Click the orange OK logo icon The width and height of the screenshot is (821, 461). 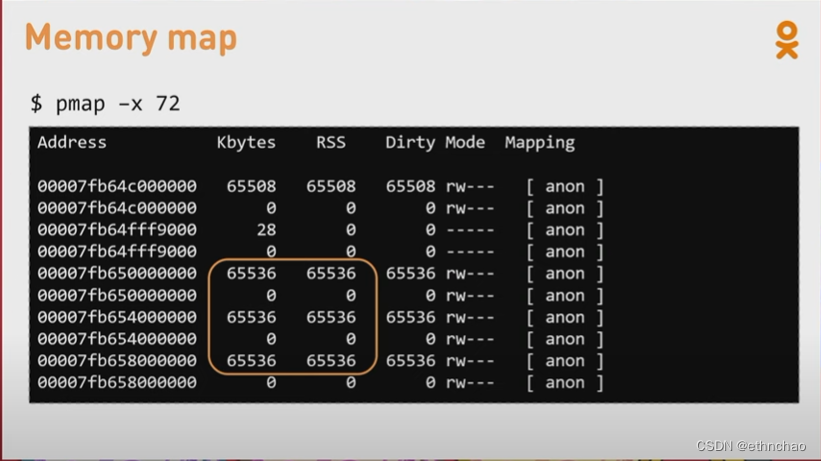coord(786,40)
